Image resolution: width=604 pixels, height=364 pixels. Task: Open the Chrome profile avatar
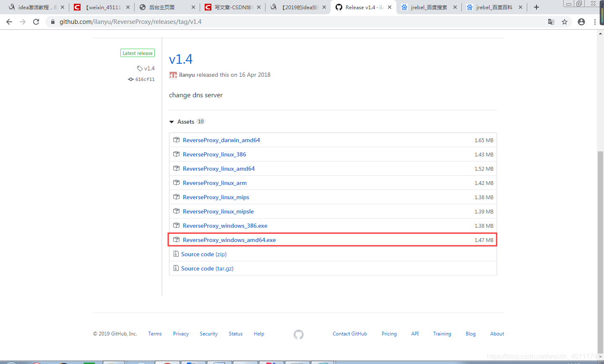pos(581,22)
